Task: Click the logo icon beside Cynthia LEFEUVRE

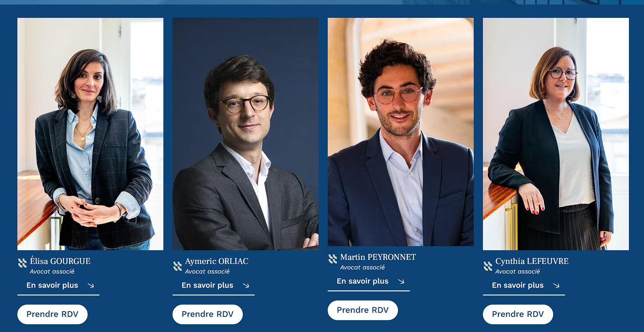Action: tap(487, 266)
